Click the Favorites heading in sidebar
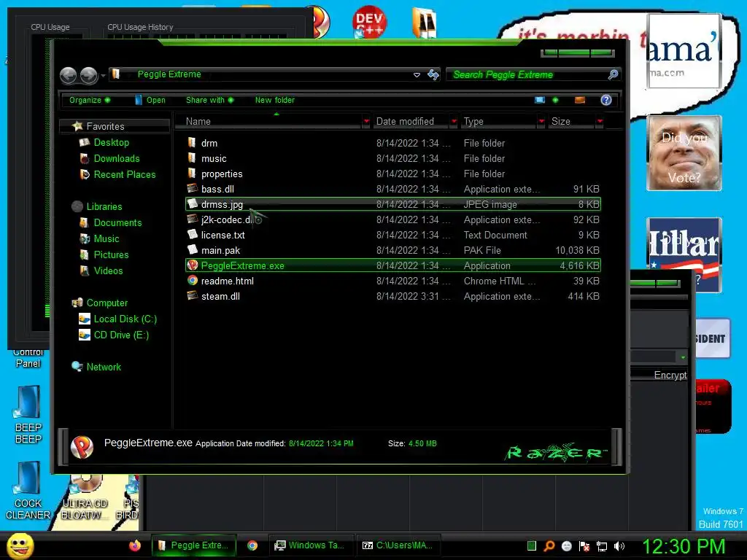The image size is (747, 560). click(105, 126)
